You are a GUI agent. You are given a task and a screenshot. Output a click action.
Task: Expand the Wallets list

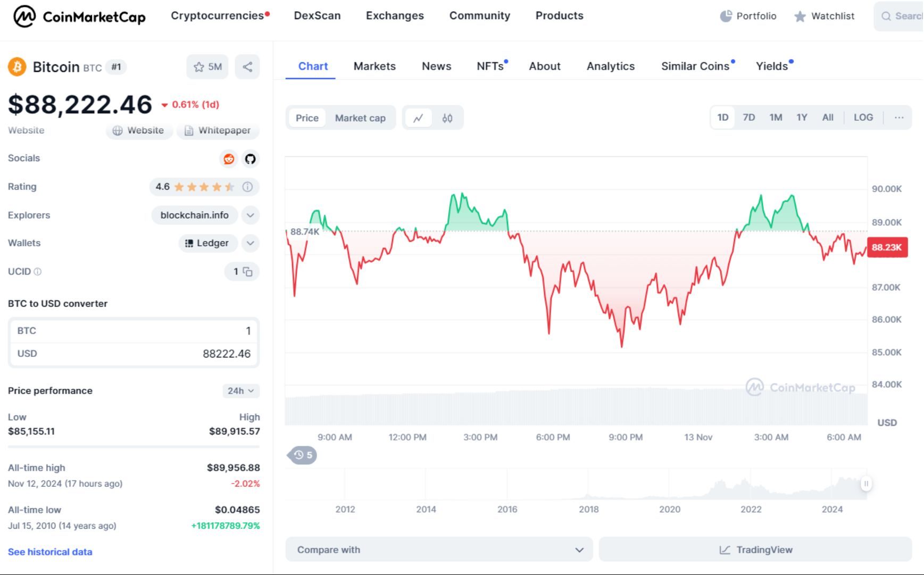tap(250, 243)
